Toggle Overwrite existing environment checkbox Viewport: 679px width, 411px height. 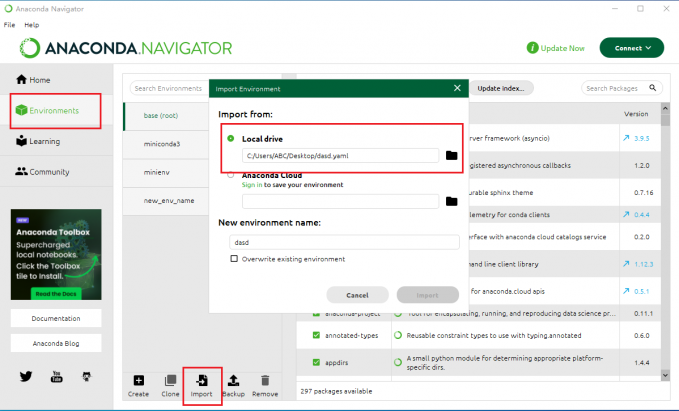tap(234, 259)
